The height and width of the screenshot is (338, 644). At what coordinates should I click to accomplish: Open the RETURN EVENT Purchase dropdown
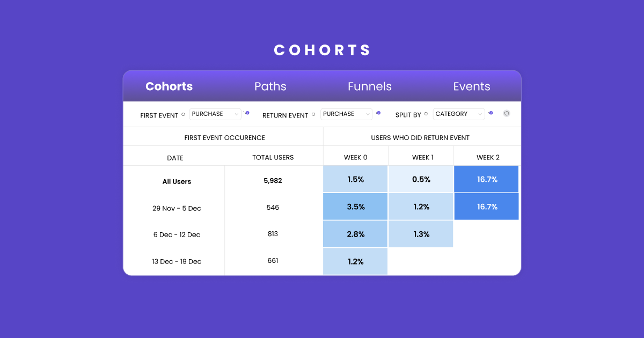click(346, 114)
